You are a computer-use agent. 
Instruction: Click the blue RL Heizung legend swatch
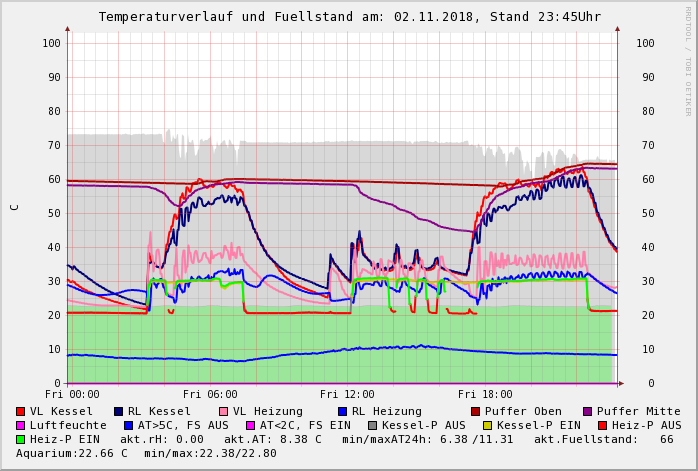click(x=342, y=411)
